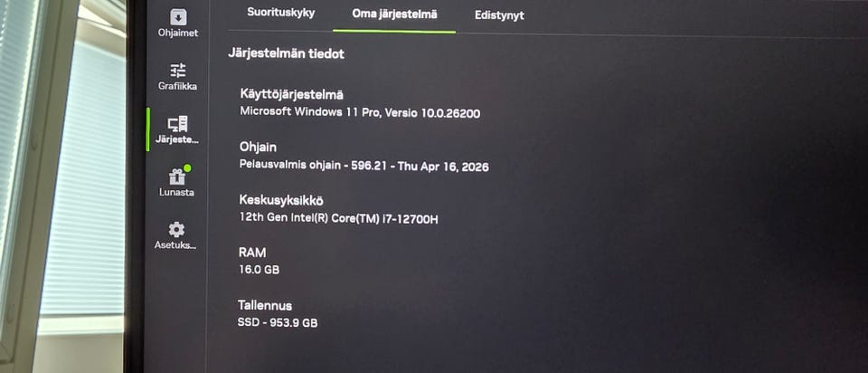Viewport: 868px width, 373px height.
Task: Click the Järjestelmän tiedot heading
Action: 287,53
